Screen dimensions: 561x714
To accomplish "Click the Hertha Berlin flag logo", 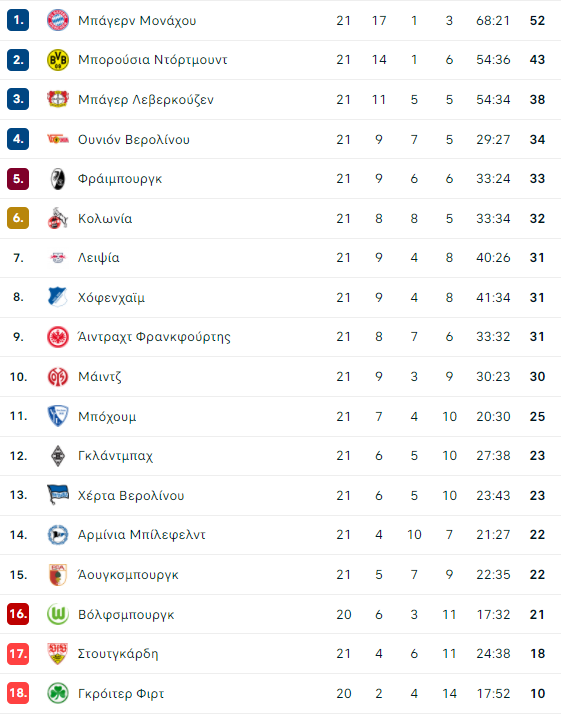I will 58,495.
